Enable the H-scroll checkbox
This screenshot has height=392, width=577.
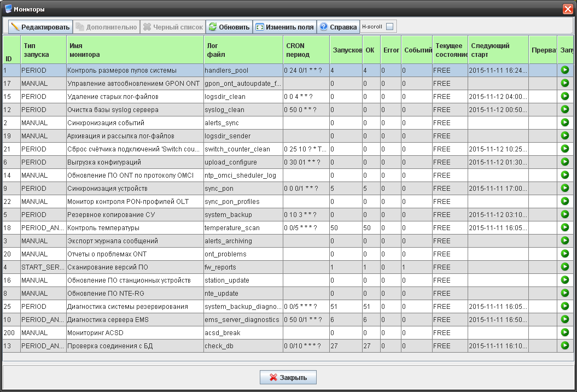point(390,26)
